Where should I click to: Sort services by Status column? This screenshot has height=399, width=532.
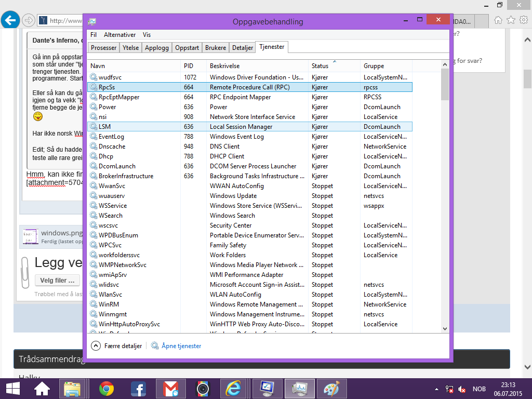pos(334,66)
